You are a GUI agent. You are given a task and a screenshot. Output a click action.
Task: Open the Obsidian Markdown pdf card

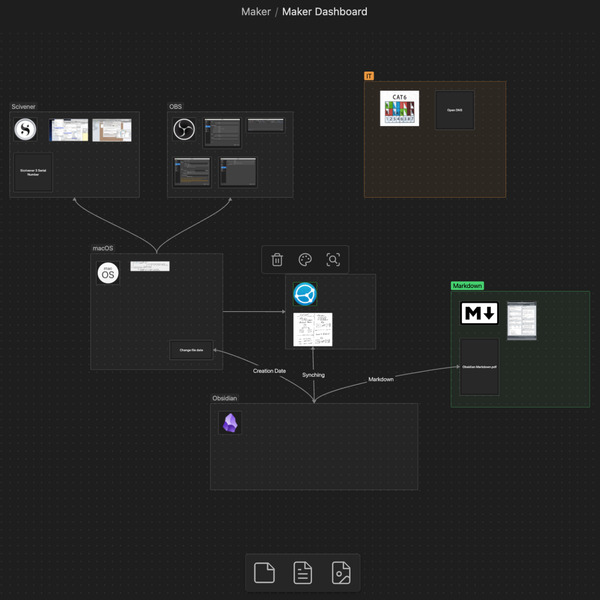[x=479, y=367]
